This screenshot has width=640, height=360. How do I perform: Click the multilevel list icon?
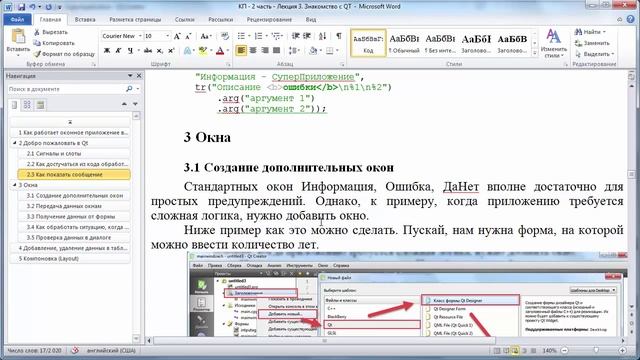276,36
